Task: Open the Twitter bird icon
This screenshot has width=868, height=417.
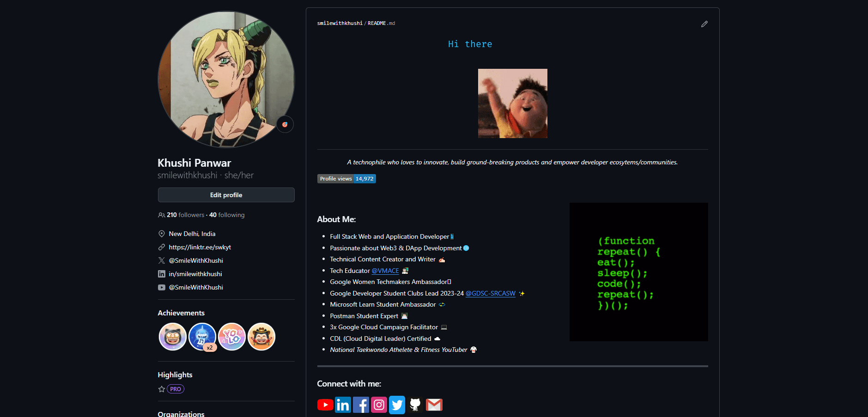Action: click(x=397, y=405)
